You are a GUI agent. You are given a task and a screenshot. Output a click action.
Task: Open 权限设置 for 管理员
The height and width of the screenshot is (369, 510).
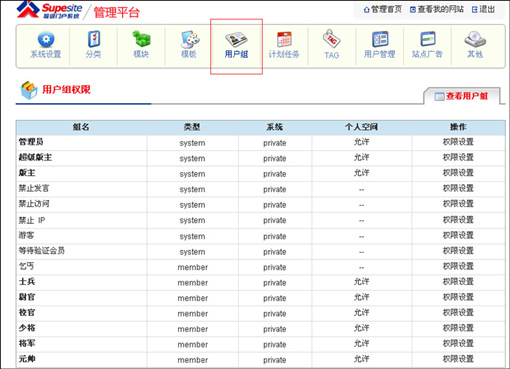(458, 142)
